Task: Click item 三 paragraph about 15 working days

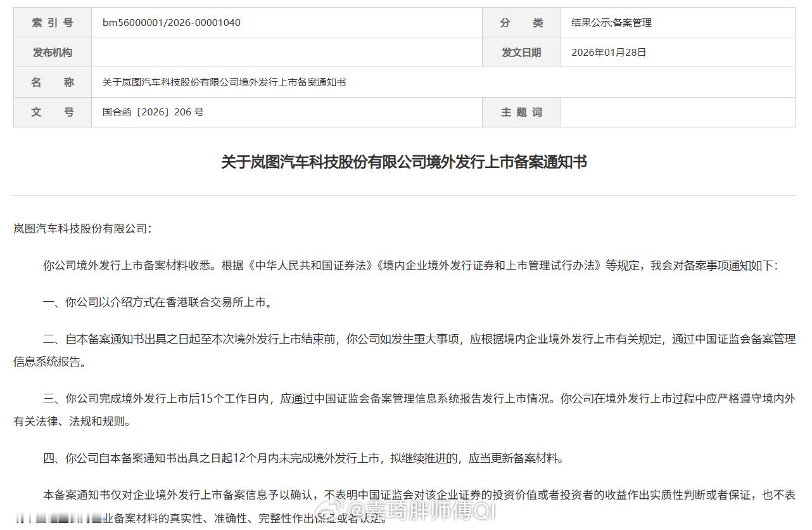Action: 405,410
